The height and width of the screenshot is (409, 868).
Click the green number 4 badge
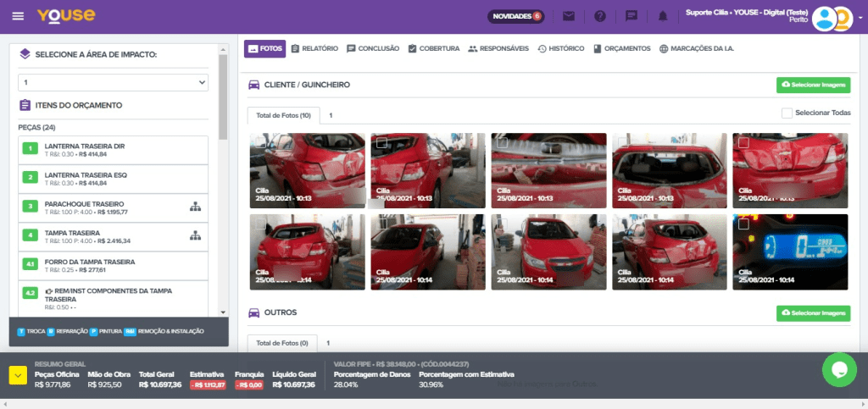(x=30, y=235)
